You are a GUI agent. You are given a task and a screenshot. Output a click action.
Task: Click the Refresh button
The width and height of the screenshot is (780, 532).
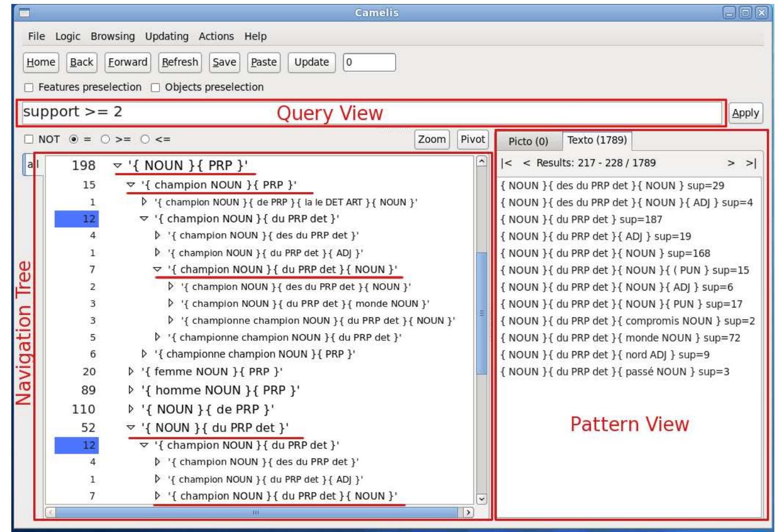coord(180,62)
